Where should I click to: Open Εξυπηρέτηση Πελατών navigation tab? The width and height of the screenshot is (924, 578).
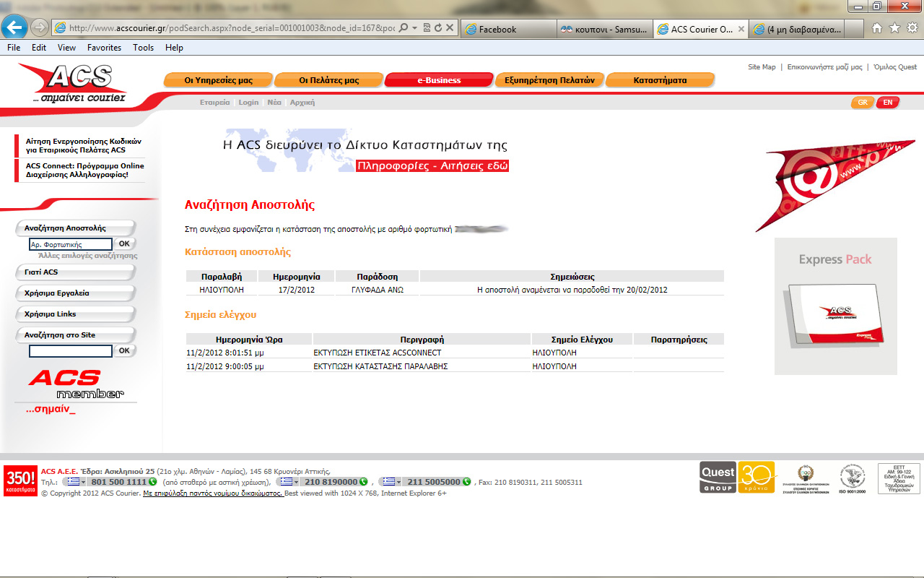pos(549,80)
